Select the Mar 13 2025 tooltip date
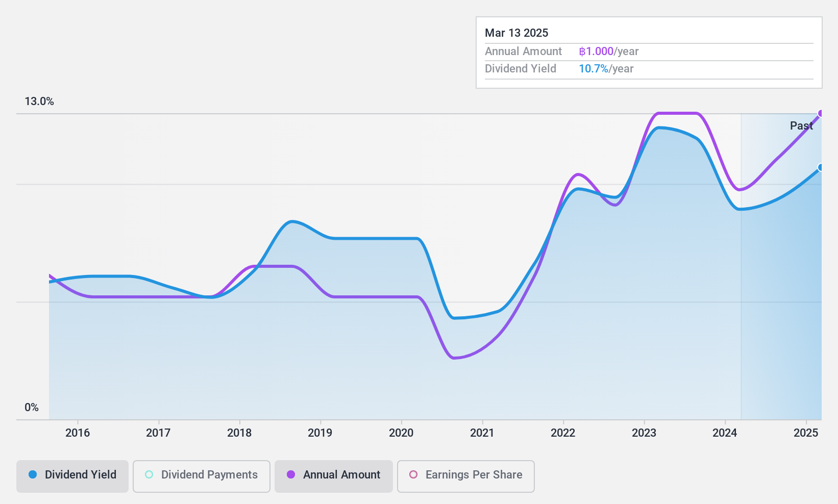This screenshot has width=838, height=504. (x=516, y=33)
